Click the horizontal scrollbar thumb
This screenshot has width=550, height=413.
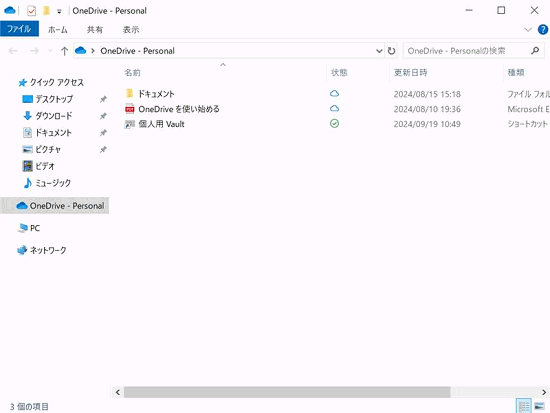(x=287, y=392)
